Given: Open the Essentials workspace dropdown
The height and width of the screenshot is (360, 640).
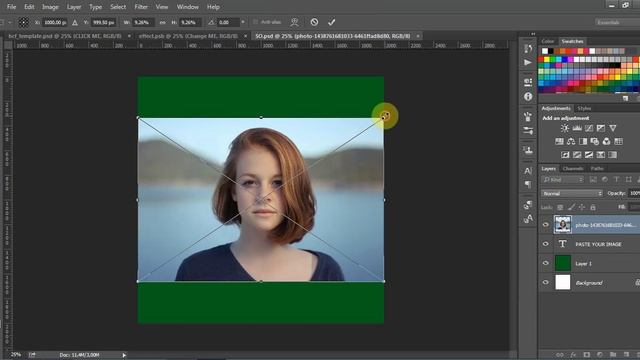Looking at the screenshot, I should (x=617, y=22).
